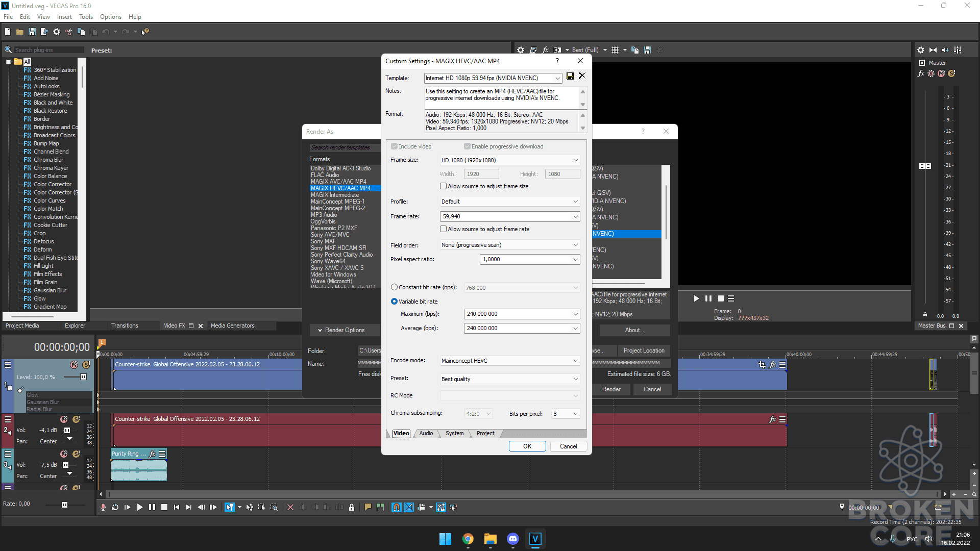This screenshot has width=980, height=551.
Task: Click the Save floppy-disk icon in main toolbar
Action: coord(32,32)
